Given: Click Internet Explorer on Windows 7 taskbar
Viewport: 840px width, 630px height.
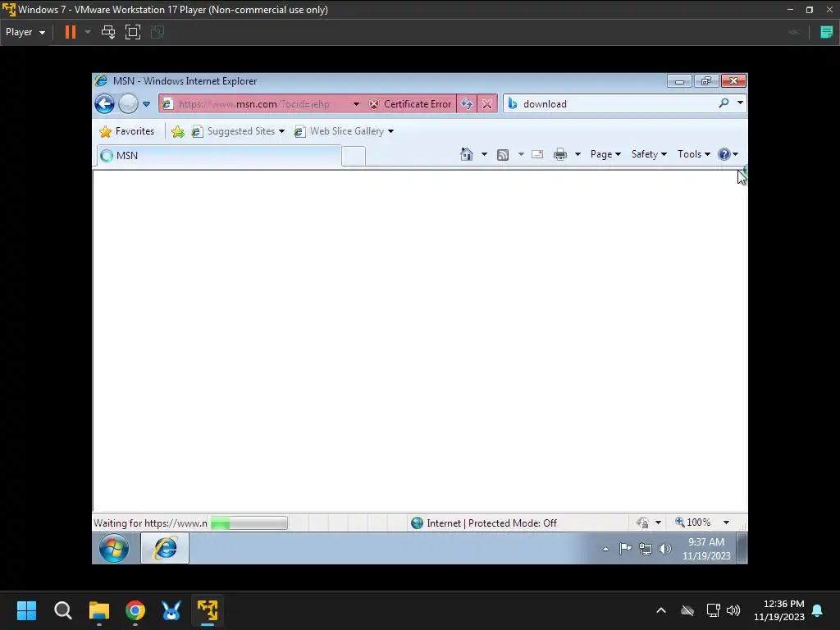Looking at the screenshot, I should [165, 548].
